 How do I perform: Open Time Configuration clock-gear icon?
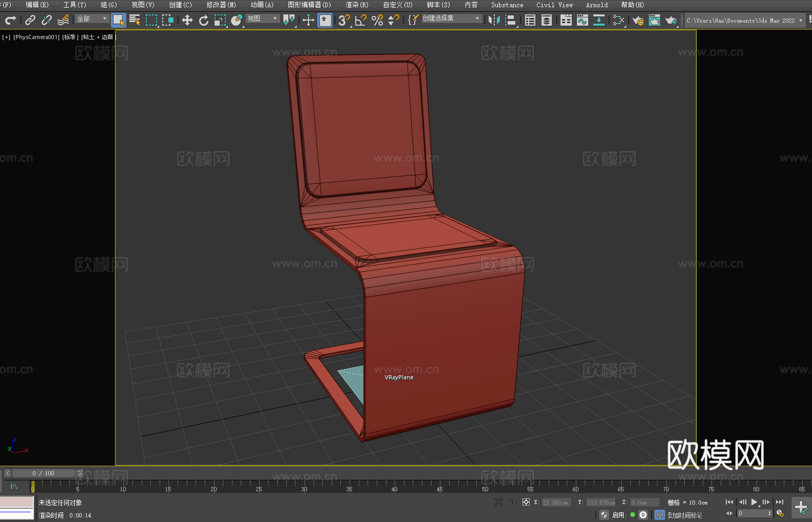[780, 513]
